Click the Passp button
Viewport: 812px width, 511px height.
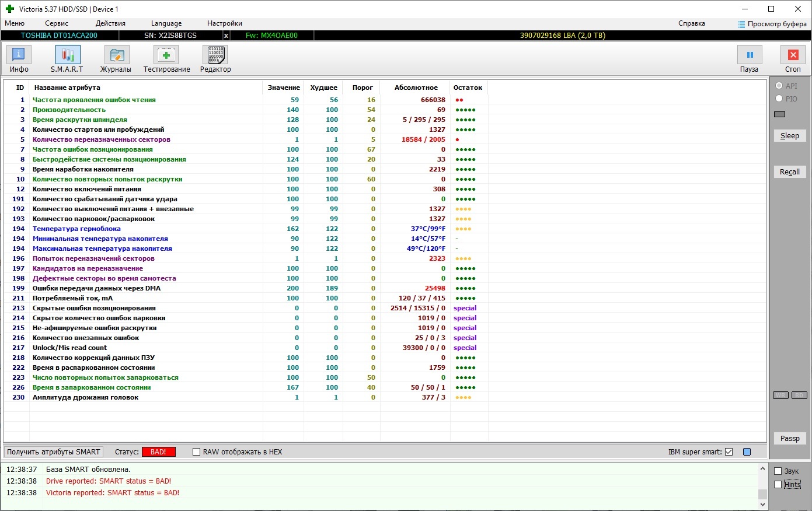point(790,438)
